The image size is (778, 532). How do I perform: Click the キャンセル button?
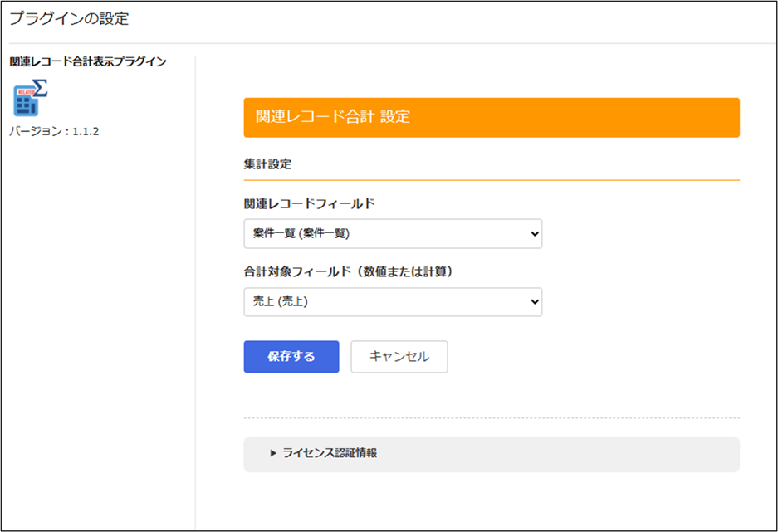click(x=399, y=357)
